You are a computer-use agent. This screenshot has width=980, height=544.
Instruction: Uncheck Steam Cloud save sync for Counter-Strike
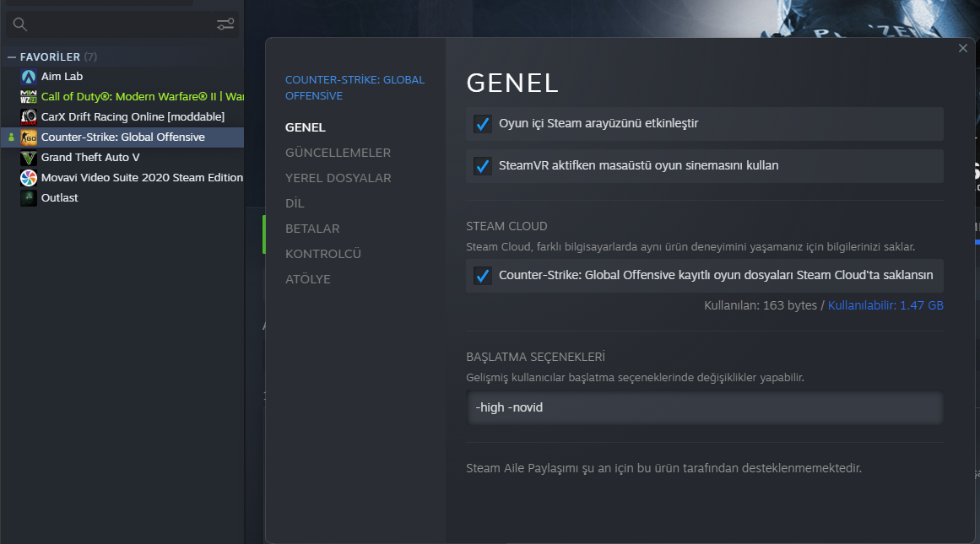[x=483, y=276]
